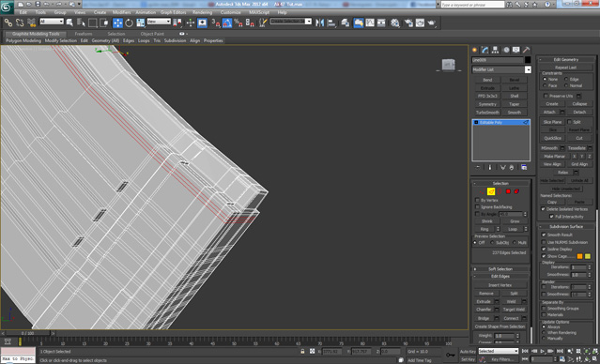
Task: Open Create Selection Set dropdown
Action: pyautogui.click(x=291, y=22)
